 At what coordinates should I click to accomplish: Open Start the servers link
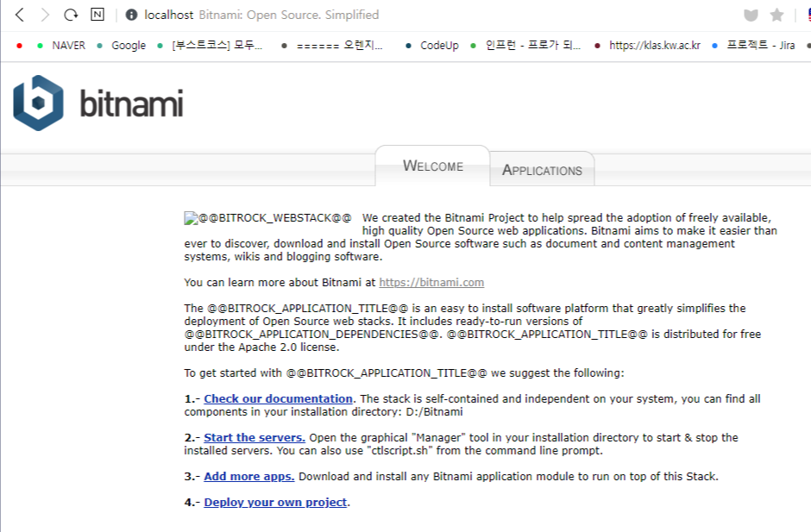[x=255, y=437]
